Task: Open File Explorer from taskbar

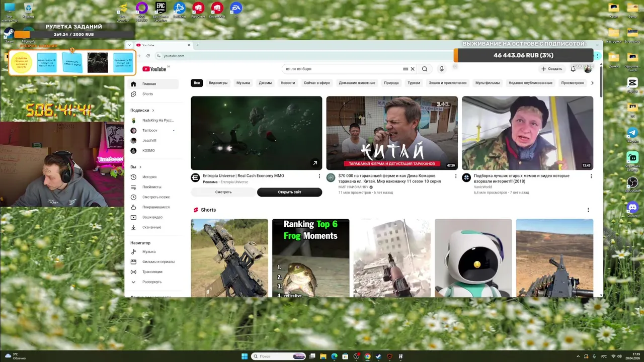Action: tap(323, 356)
